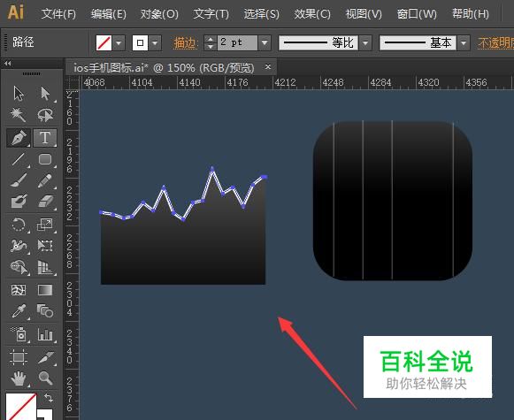Close the ios手机图标.ai document tab
This screenshot has height=420, width=514.
click(x=268, y=66)
